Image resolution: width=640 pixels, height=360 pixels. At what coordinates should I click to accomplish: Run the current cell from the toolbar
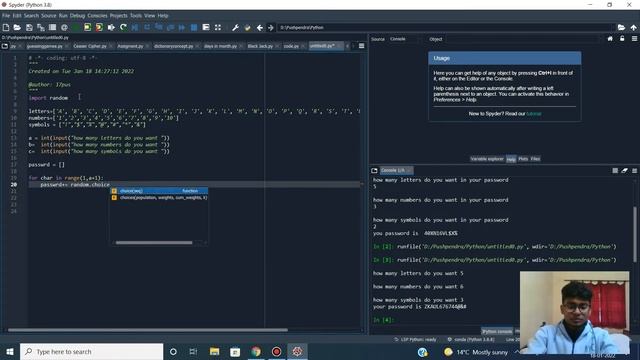coord(87,27)
